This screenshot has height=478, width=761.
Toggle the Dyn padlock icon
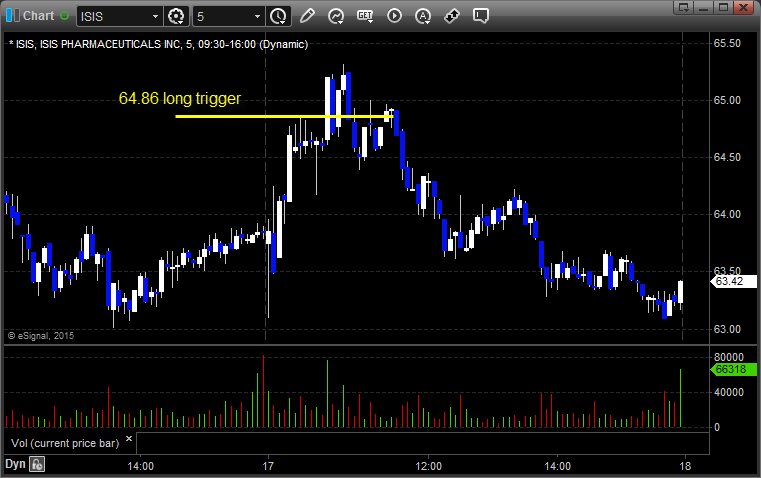(36, 464)
